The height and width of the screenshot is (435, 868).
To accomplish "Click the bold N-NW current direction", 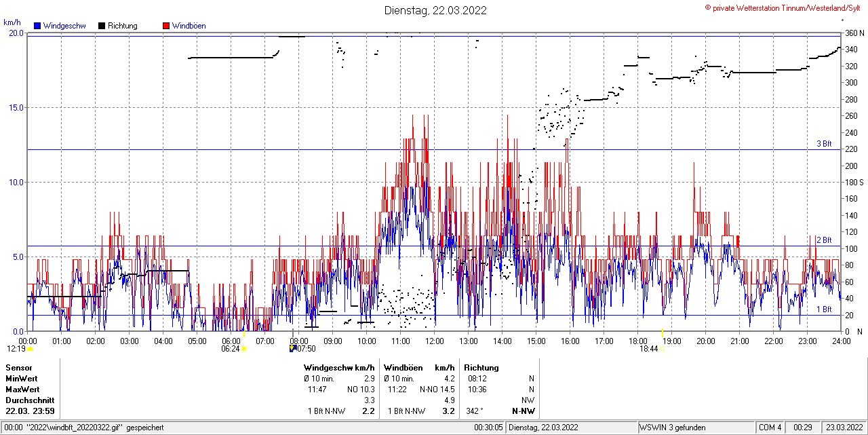I will pyautogui.click(x=523, y=411).
